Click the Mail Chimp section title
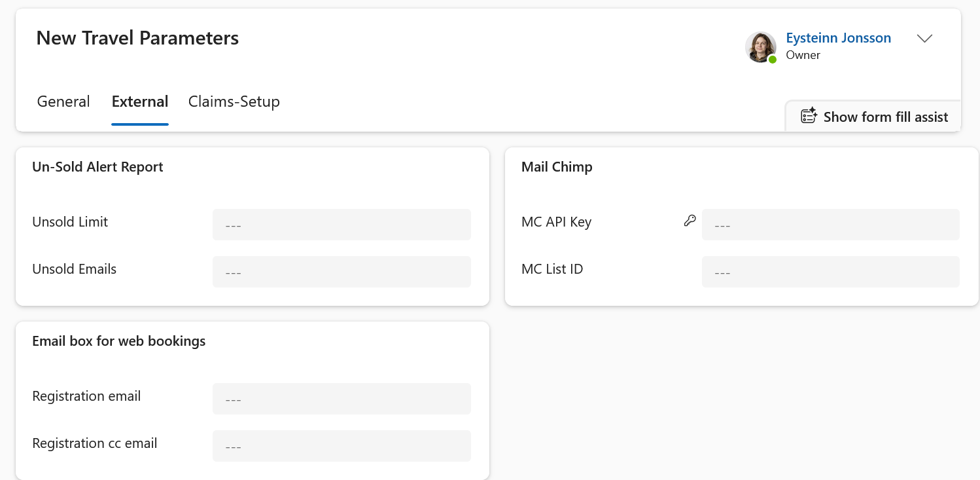This screenshot has width=980, height=480. [x=557, y=167]
